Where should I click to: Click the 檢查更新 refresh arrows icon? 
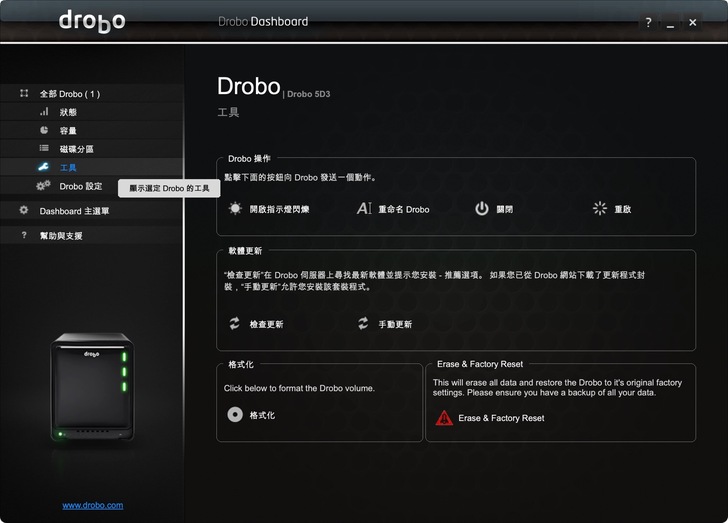pos(234,323)
